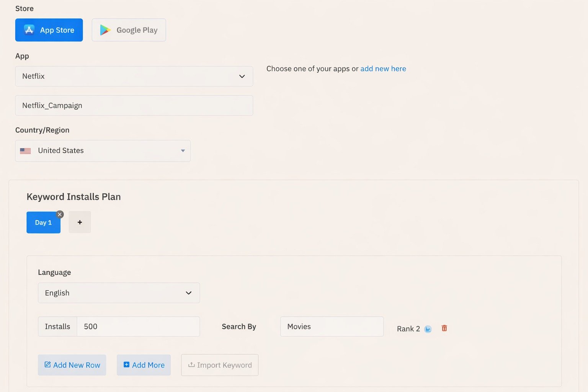
Task: Switch store to Google Play
Action: pyautogui.click(x=129, y=30)
